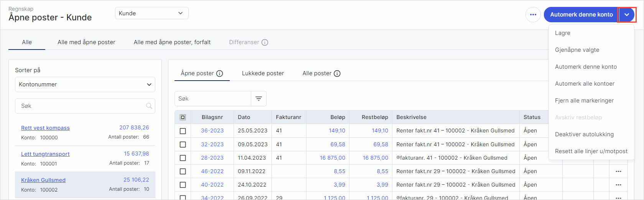Collapse the Automerk split-button arrow menu
Viewport: 644px width, 200px height.
click(627, 15)
